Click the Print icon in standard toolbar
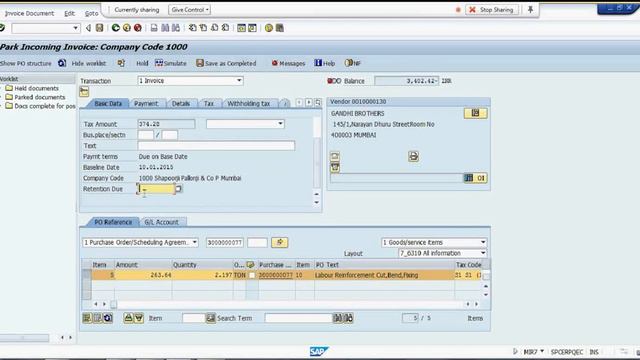 (154, 28)
